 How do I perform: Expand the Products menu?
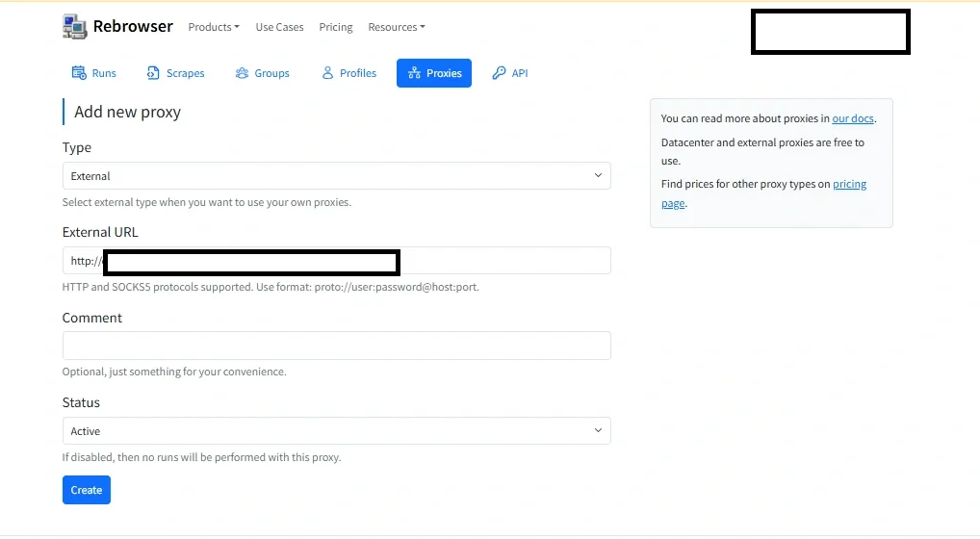click(x=214, y=27)
